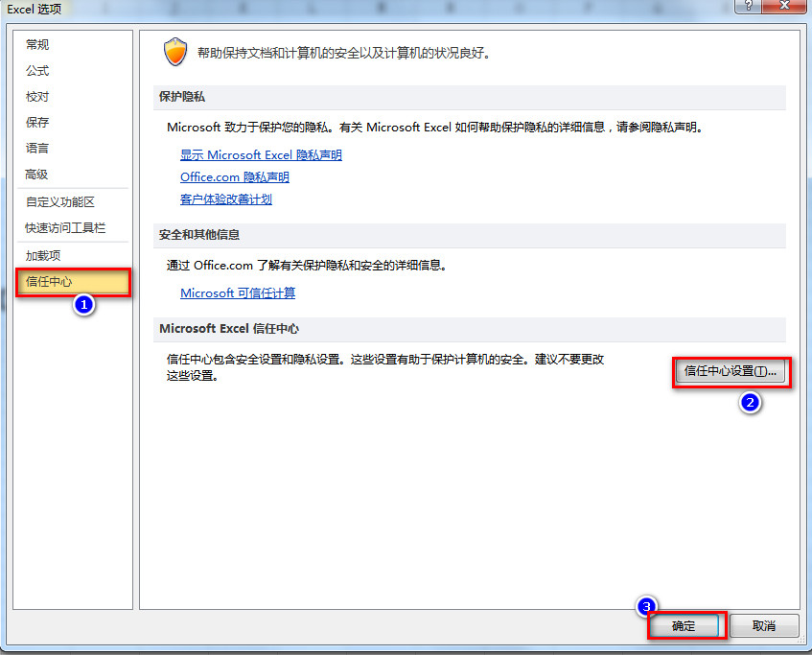Follow the 客户体验改善计划 link
This screenshot has width=812, height=655.
point(226,199)
